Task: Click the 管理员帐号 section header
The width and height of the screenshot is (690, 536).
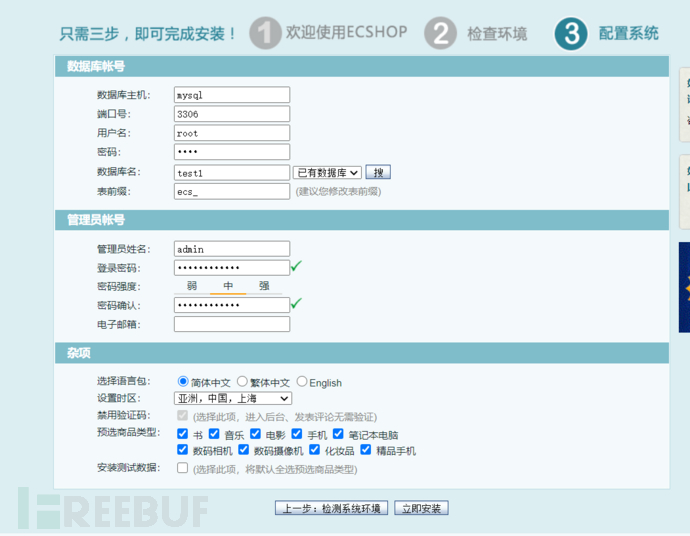Action: [x=362, y=220]
